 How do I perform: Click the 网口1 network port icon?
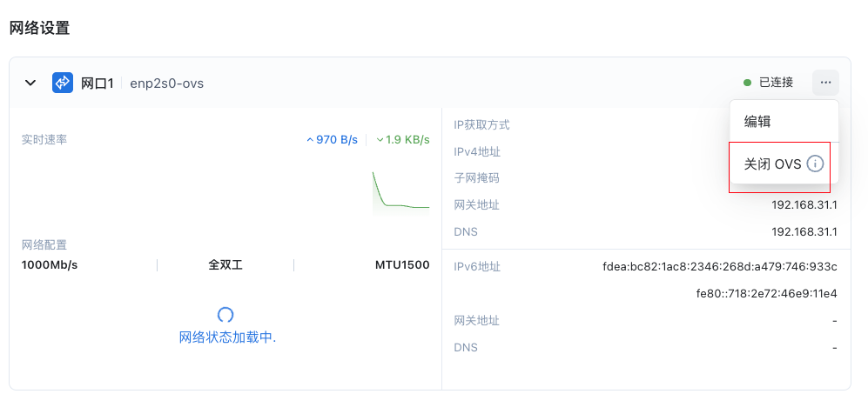click(x=62, y=83)
